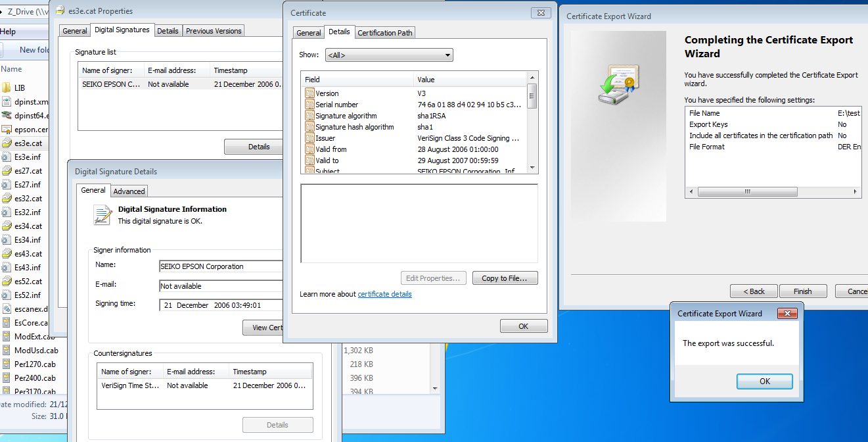Select the escanex file icon in Explorer
The width and height of the screenshot is (868, 442).
7,309
